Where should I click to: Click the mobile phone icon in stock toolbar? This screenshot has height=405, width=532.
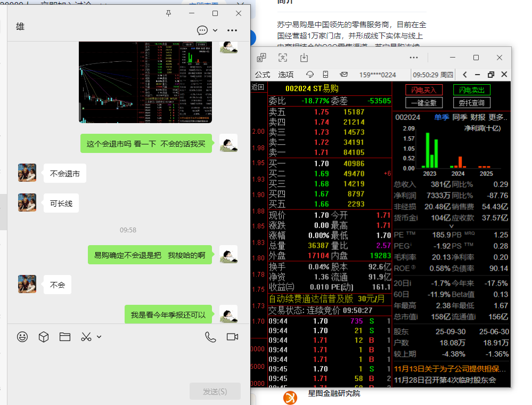click(x=326, y=75)
